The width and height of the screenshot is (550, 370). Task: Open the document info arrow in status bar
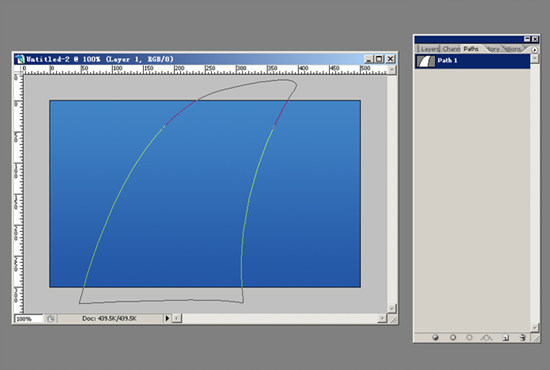[167, 318]
